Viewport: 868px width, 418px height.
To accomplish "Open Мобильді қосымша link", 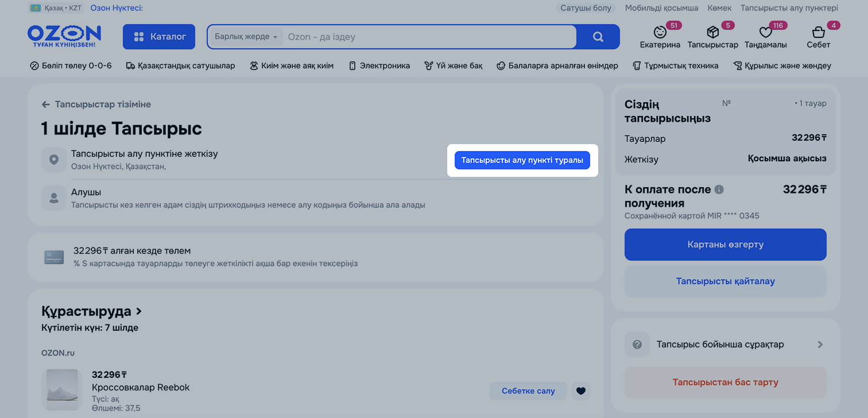I will (x=662, y=8).
